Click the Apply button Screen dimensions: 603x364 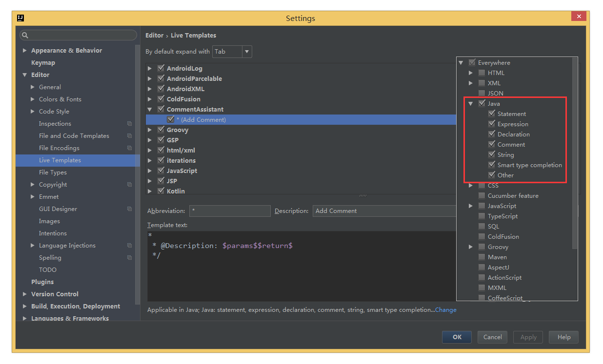click(x=528, y=337)
